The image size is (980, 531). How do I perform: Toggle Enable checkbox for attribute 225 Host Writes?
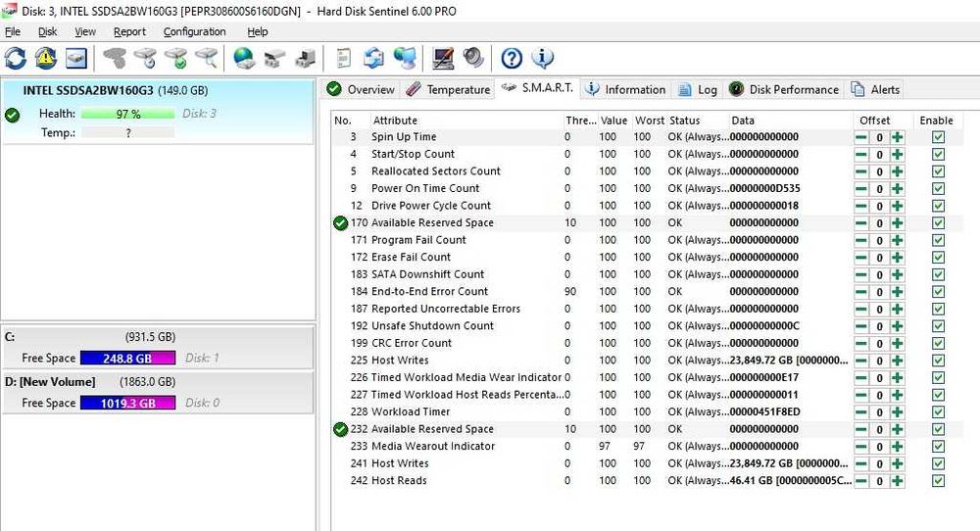click(x=938, y=361)
